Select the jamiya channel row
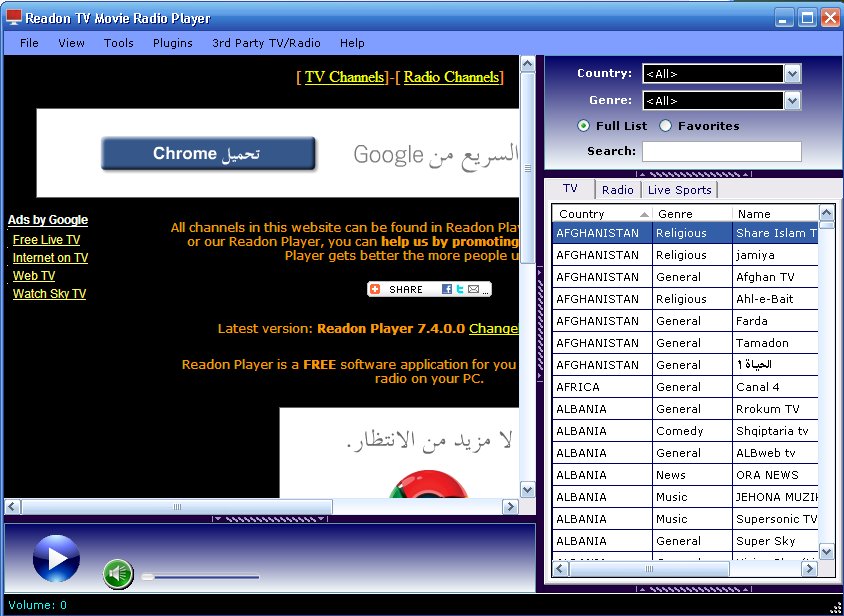The width and height of the screenshot is (844, 616). pos(685,255)
